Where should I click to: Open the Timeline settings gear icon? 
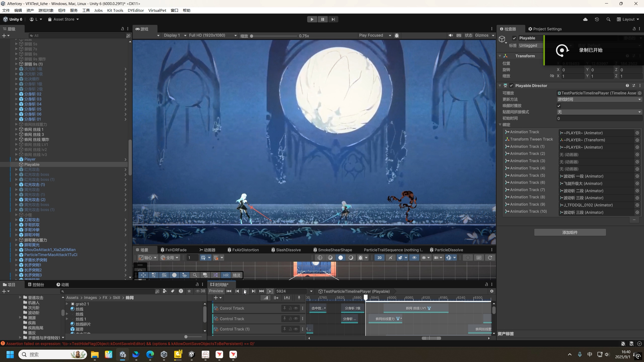(492, 291)
